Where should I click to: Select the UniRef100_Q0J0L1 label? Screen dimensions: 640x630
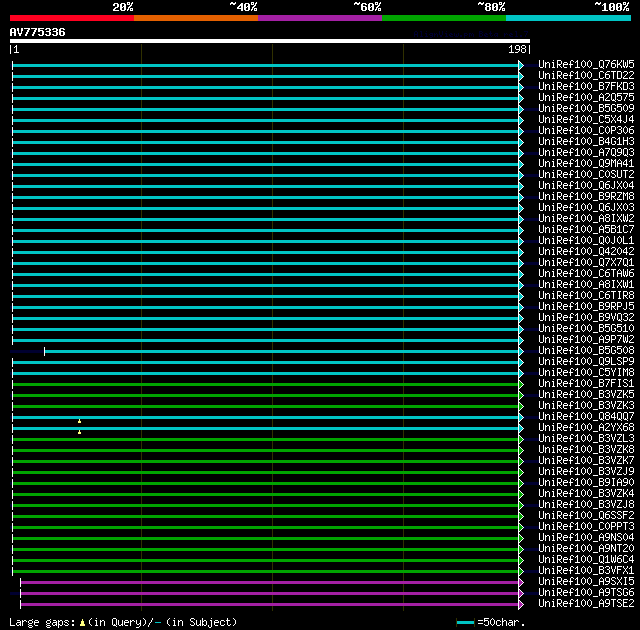pos(586,241)
